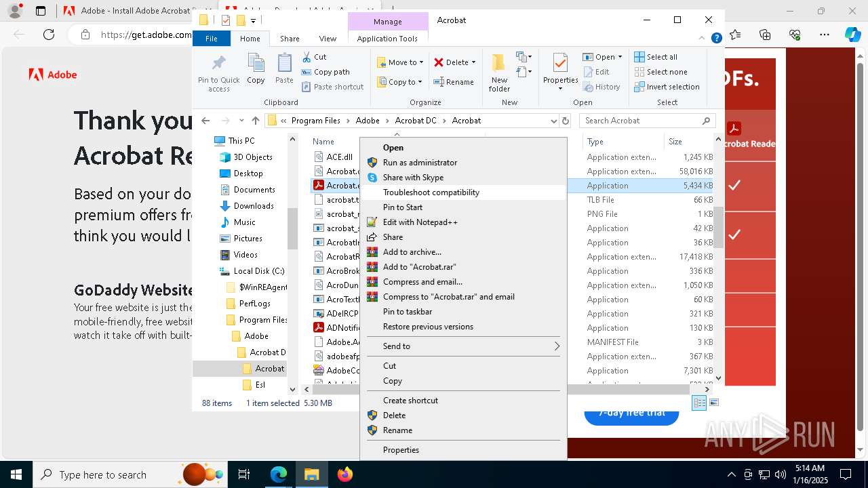Click the History ribbon button
The height and width of the screenshot is (488, 868).
pyautogui.click(x=601, y=87)
